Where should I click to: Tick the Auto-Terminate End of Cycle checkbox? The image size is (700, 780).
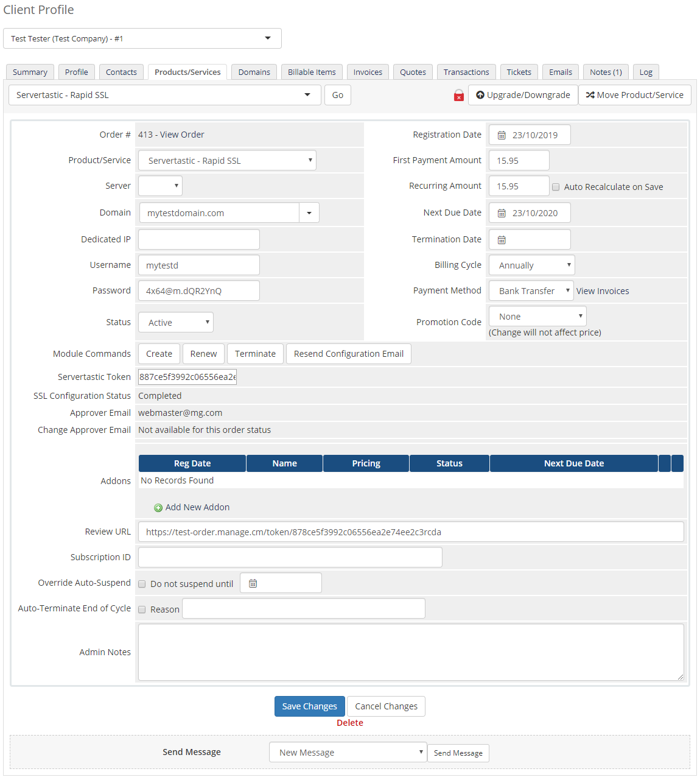coord(142,610)
